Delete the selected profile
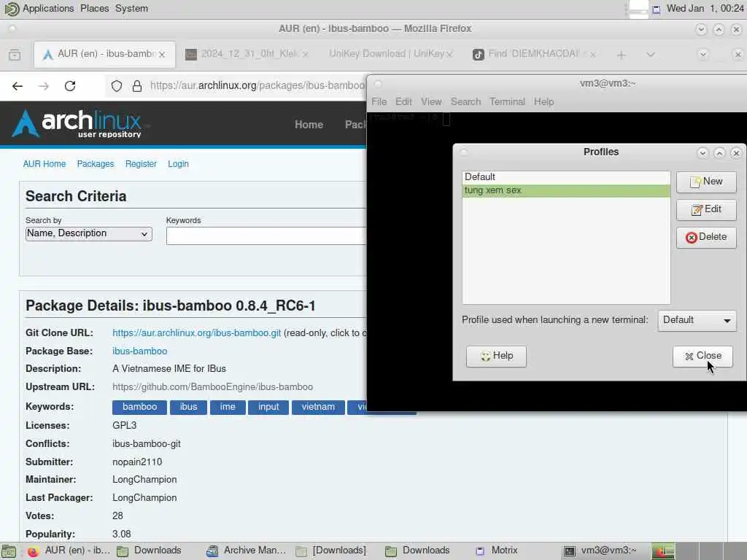 tap(706, 237)
